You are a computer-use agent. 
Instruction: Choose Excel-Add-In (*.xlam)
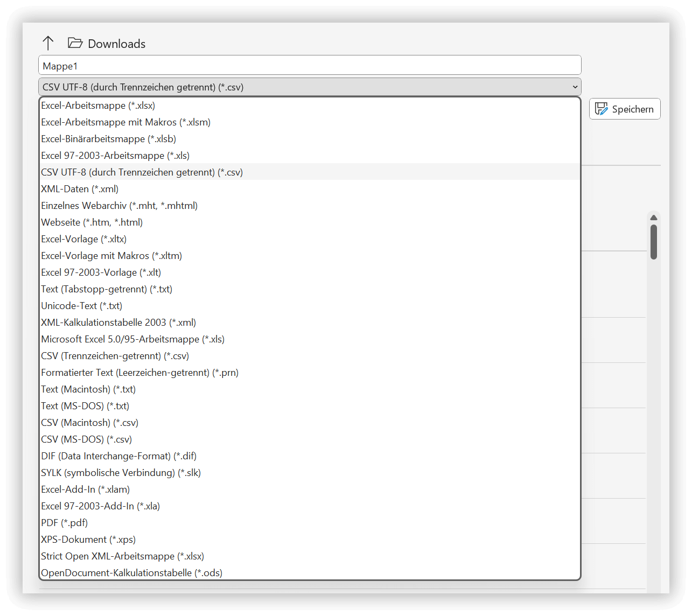point(310,489)
